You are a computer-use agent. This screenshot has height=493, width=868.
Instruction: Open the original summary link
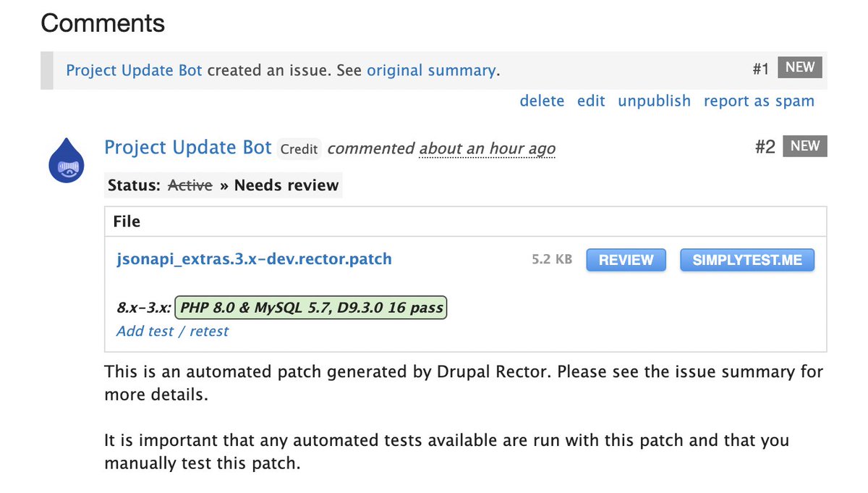431,70
